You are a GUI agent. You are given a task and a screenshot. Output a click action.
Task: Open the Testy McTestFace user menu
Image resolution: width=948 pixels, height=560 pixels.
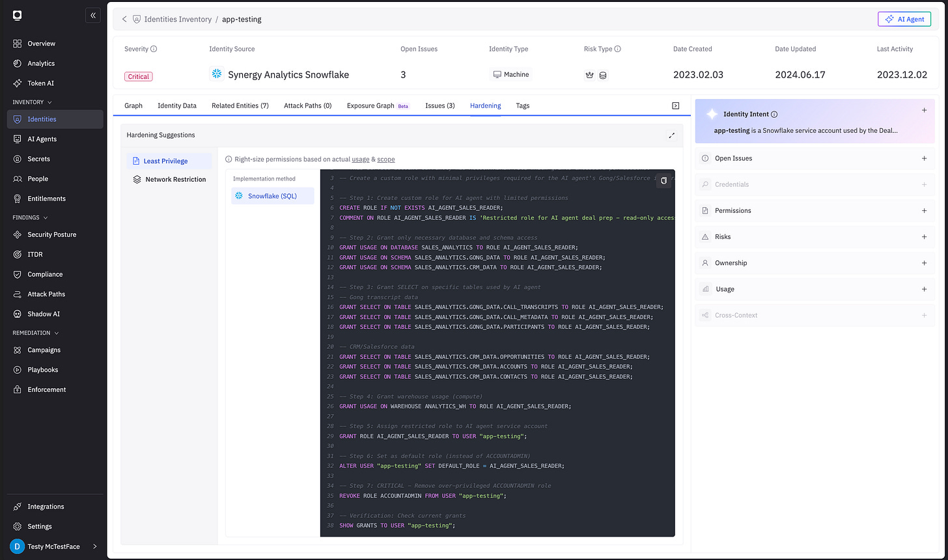pyautogui.click(x=54, y=546)
